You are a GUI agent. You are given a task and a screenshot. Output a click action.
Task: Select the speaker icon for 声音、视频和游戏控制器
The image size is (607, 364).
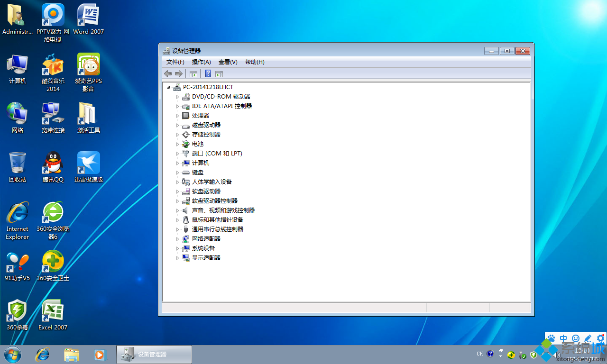(186, 210)
